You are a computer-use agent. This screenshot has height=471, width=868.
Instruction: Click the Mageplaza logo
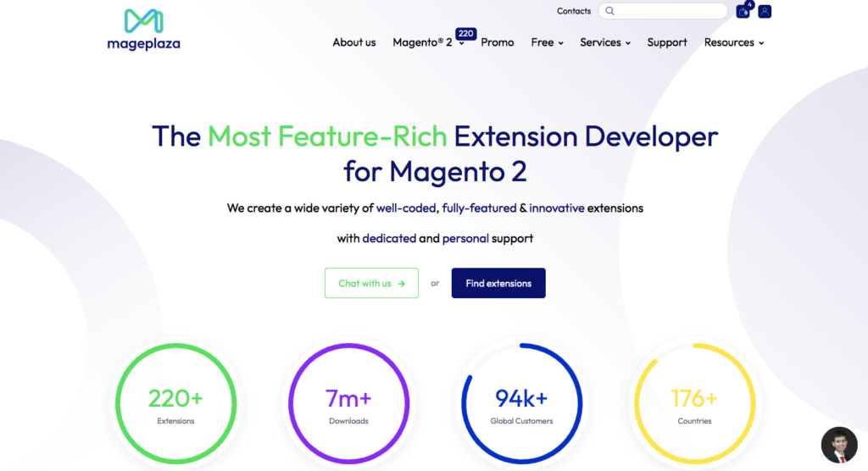tap(143, 30)
